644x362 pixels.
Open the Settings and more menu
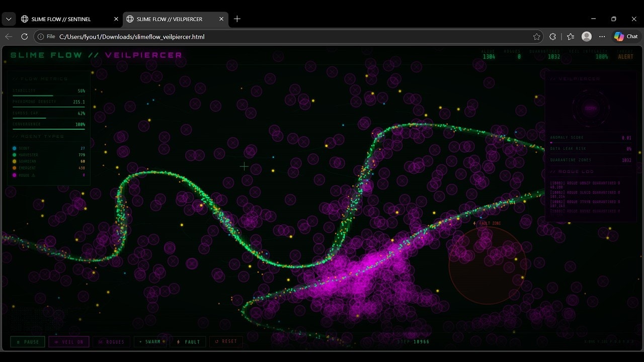pyautogui.click(x=602, y=36)
